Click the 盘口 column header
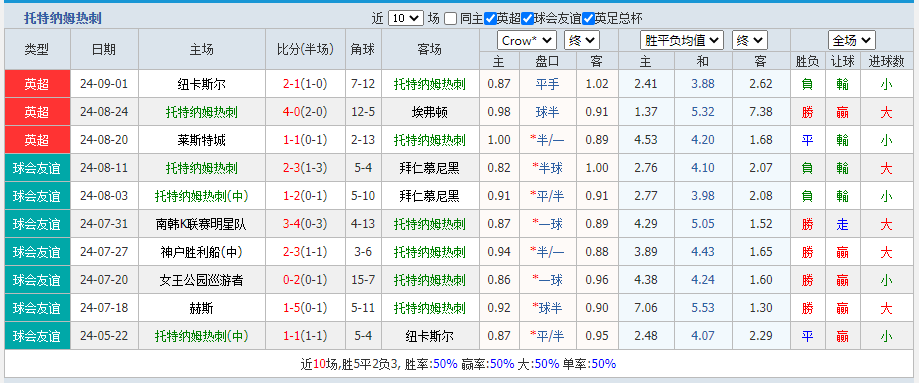Screen dimensions: 919x383 click(x=547, y=61)
